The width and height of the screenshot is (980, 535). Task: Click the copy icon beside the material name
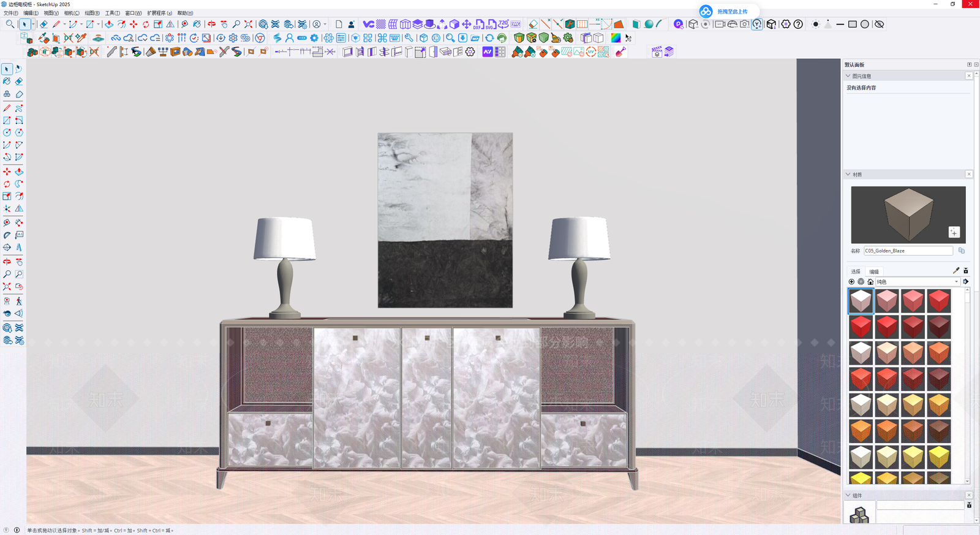[962, 251]
